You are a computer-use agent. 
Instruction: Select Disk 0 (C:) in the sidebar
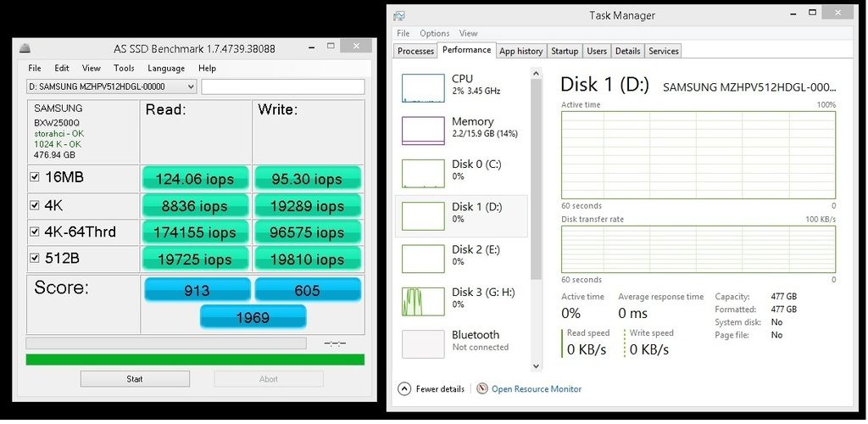pyautogui.click(x=461, y=173)
